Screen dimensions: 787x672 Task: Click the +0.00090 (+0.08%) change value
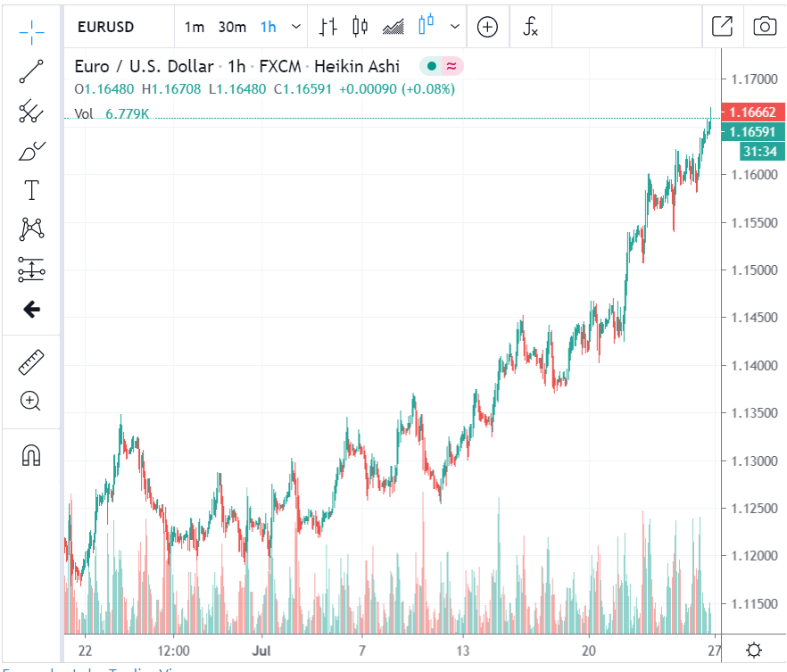pos(397,89)
